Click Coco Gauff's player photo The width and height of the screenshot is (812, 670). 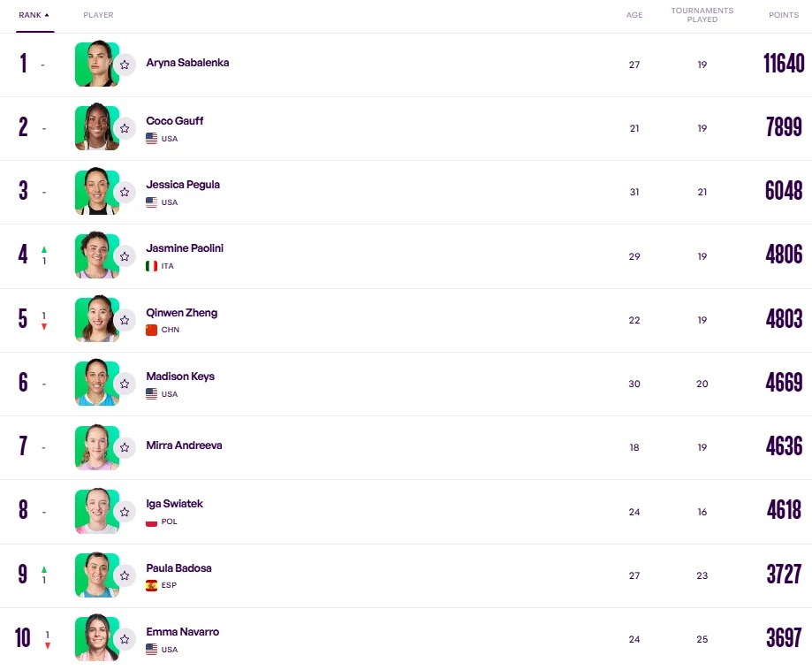click(x=95, y=128)
